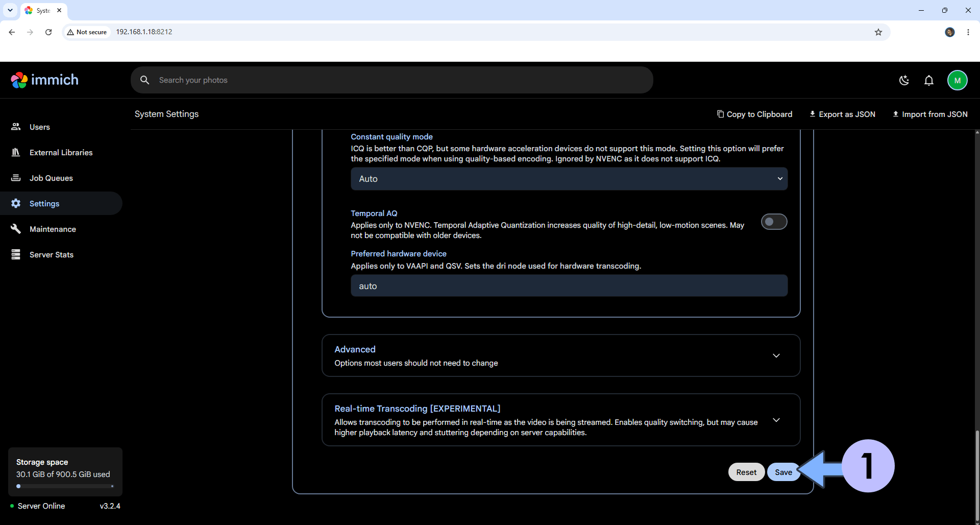Open the user avatar M menu

coord(958,80)
